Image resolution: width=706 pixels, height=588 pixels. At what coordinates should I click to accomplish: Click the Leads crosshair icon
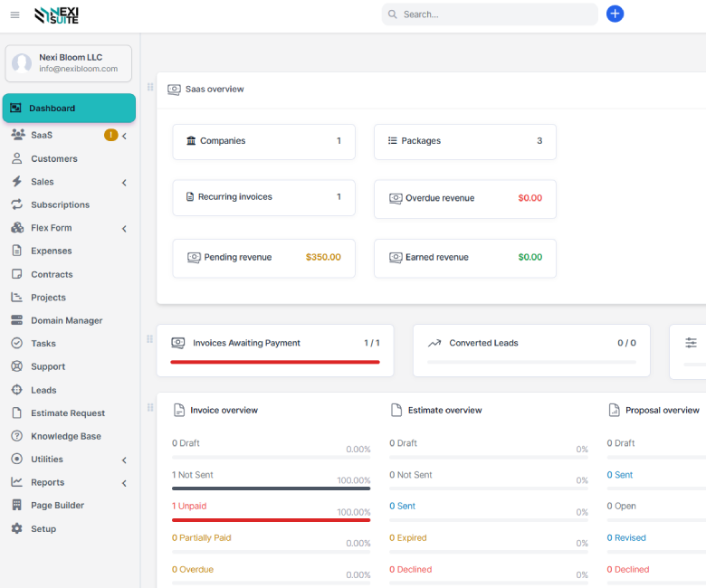16,390
